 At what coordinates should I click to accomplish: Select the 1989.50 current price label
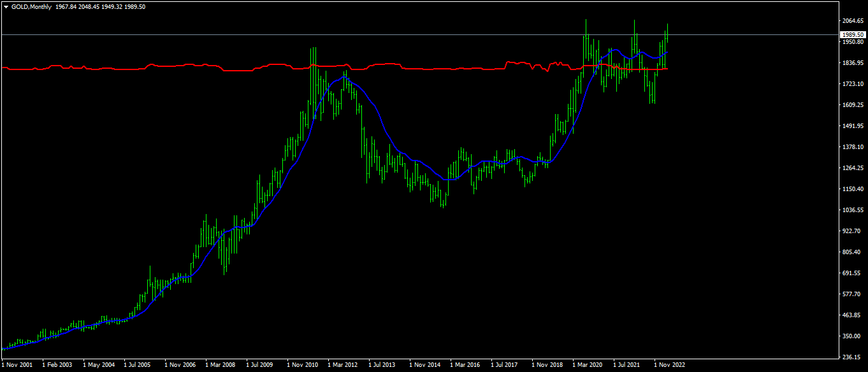tap(853, 34)
